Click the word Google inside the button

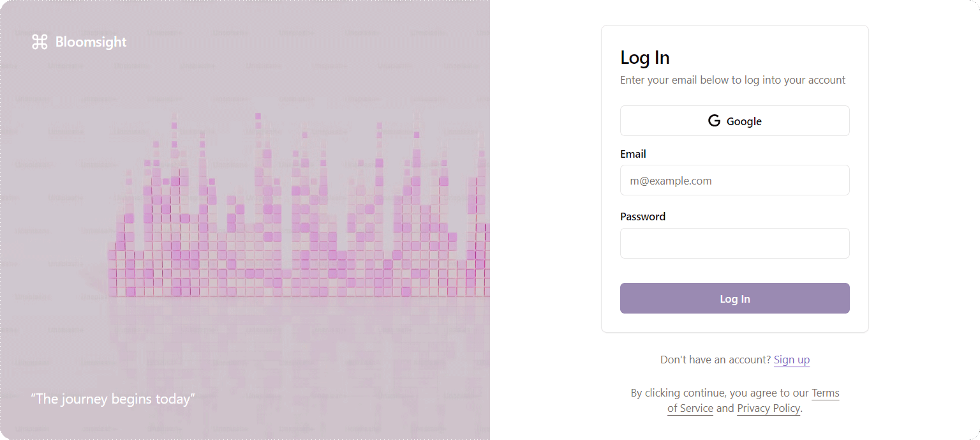coord(744,121)
